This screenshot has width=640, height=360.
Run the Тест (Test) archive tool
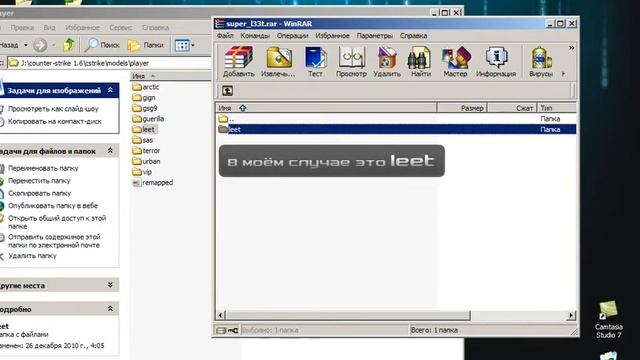pyautogui.click(x=315, y=61)
